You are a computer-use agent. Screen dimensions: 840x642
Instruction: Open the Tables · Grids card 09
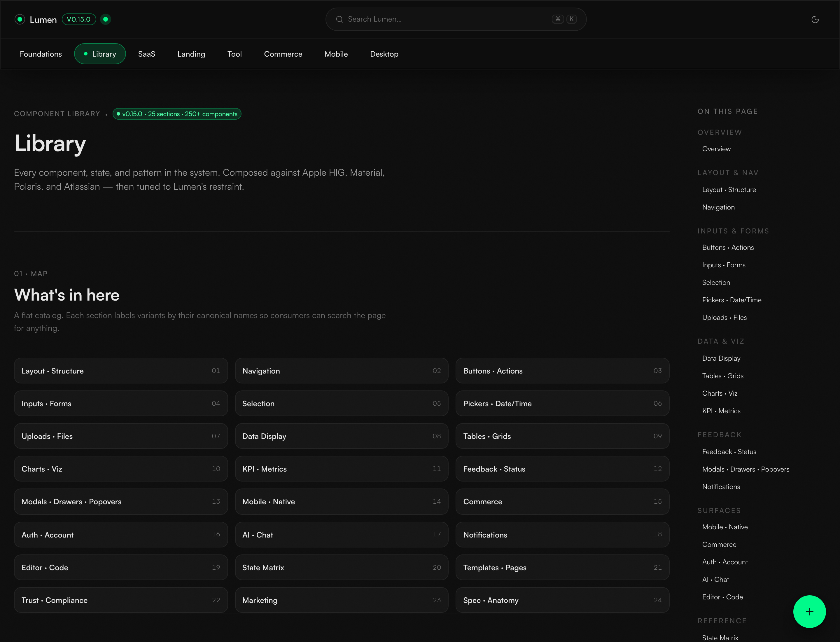click(x=562, y=436)
